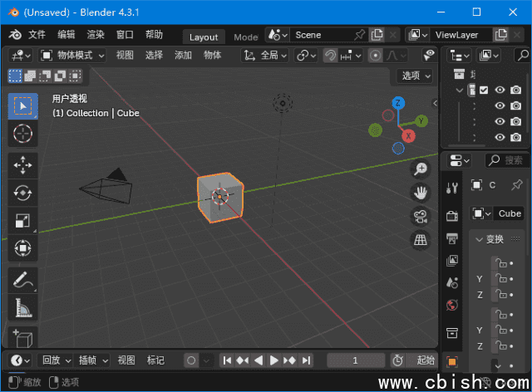Select the Measure ruler tool
The height and width of the screenshot is (392, 532).
click(22, 307)
